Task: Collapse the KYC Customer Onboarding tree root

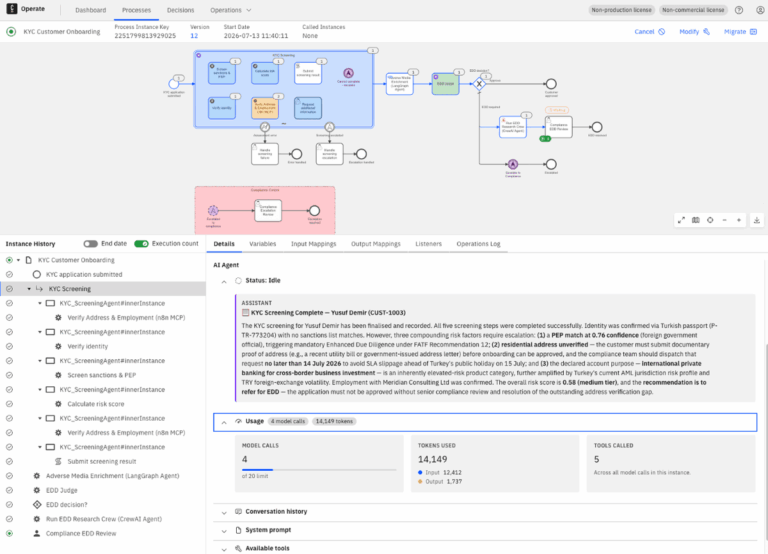Action: tap(19, 260)
